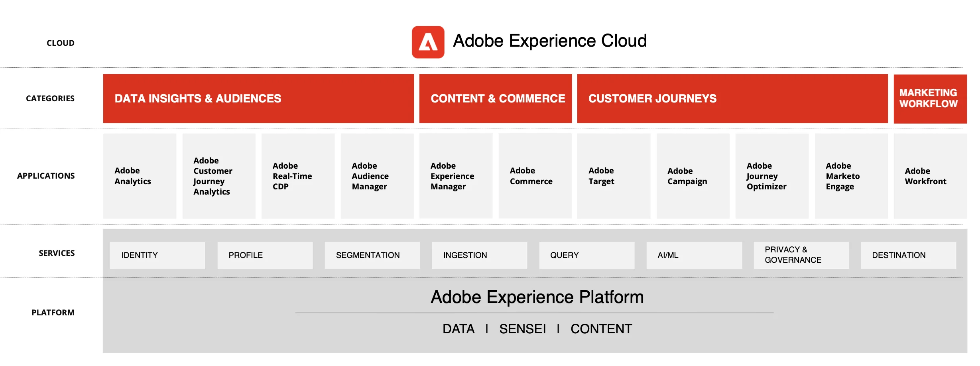Open the Adobe Analytics application tile
Image resolution: width=980 pixels, height=366 pixels.
point(140,176)
